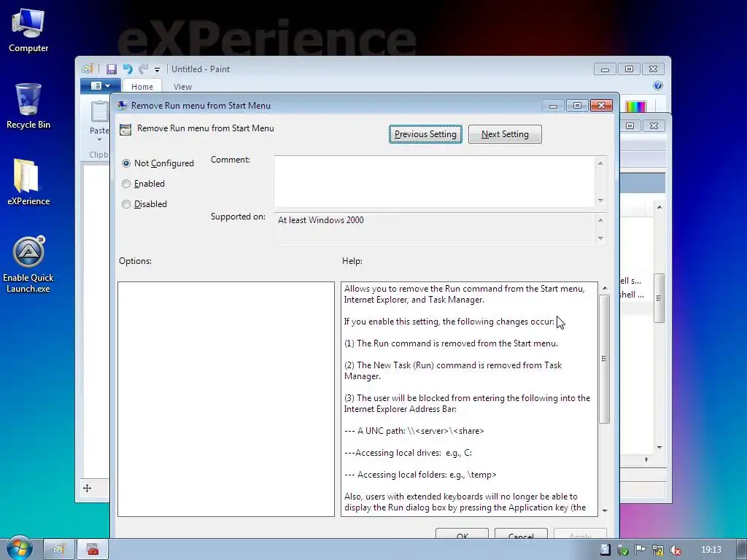Click Help text scroll up arrow
The width and height of the screenshot is (747, 560).
605,288
